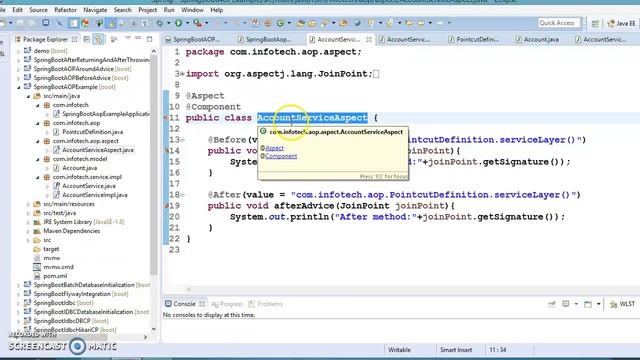
Task: Open the Search menu
Action: coord(122,10)
